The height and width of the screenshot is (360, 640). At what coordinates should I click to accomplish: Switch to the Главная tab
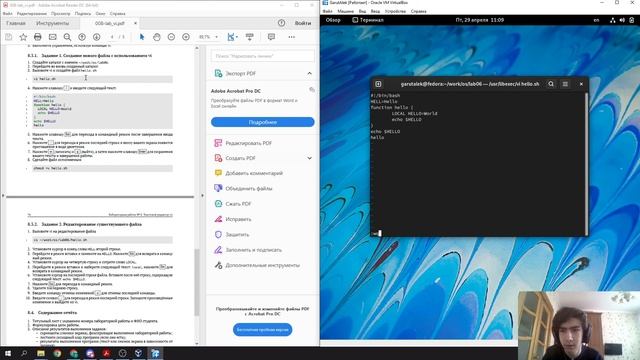pyautogui.click(x=16, y=23)
